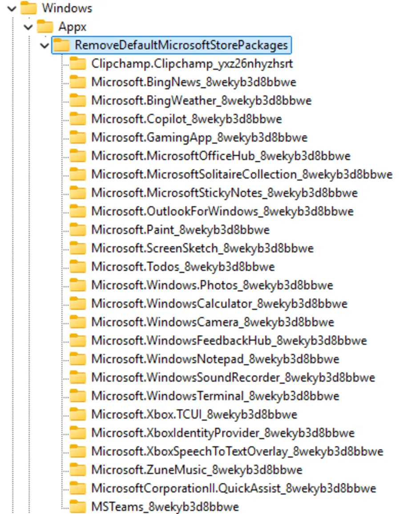
Task: Click the Microsoft.Copilot folder icon
Action: 77,118
